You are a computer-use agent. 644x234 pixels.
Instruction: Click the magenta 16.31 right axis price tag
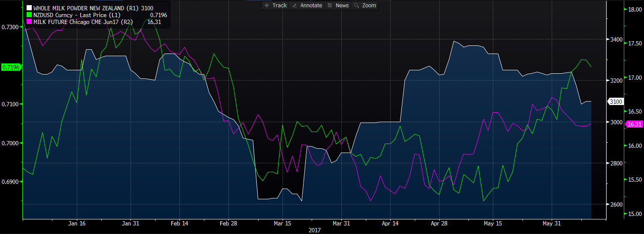click(634, 124)
